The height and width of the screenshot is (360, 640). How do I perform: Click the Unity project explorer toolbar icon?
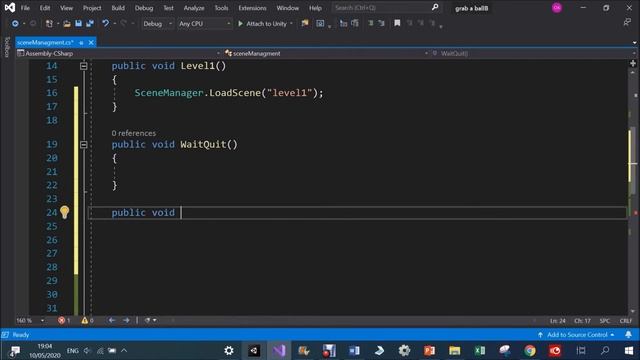(x=320, y=24)
